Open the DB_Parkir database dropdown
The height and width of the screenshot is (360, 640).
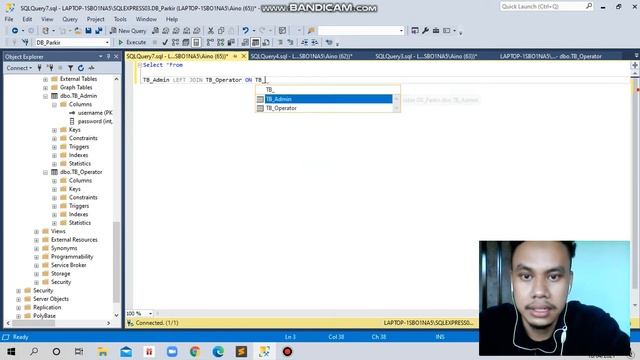click(107, 42)
